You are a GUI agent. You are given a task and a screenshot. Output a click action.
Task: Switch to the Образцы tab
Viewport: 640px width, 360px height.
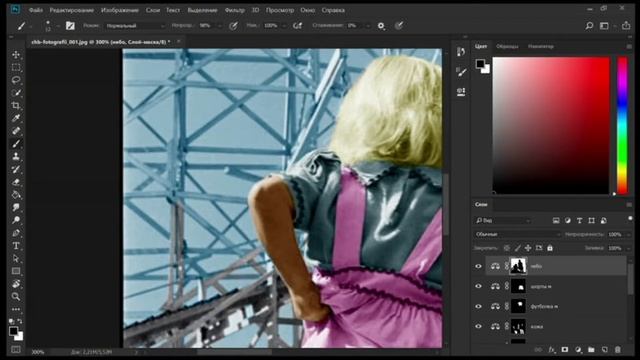pyautogui.click(x=507, y=47)
